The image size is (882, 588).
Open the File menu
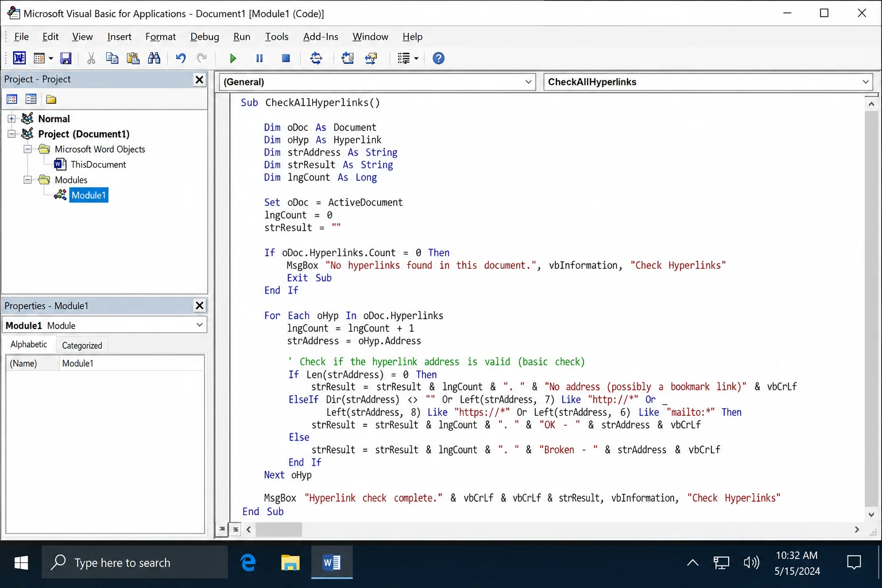(21, 37)
